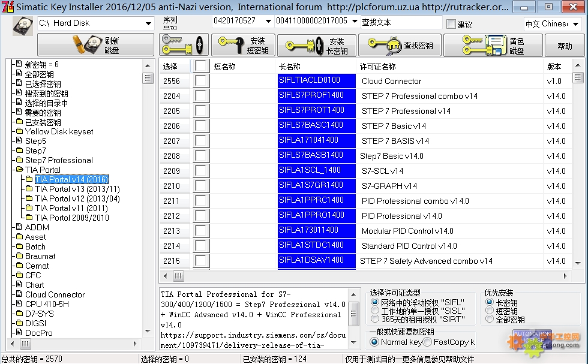Select the FastCopy key radio button
588x364 pixels.
click(427, 342)
